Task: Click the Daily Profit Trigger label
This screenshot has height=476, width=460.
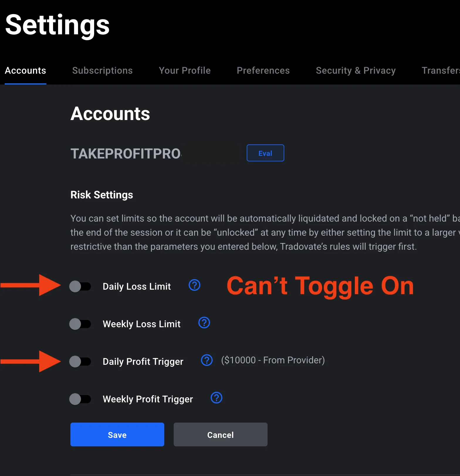Action: pyautogui.click(x=143, y=362)
